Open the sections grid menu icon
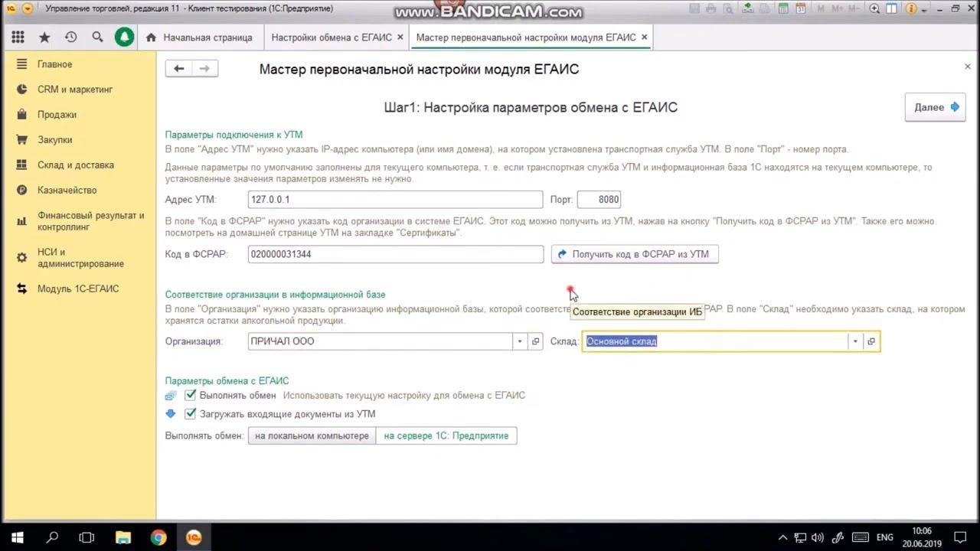 (18, 37)
